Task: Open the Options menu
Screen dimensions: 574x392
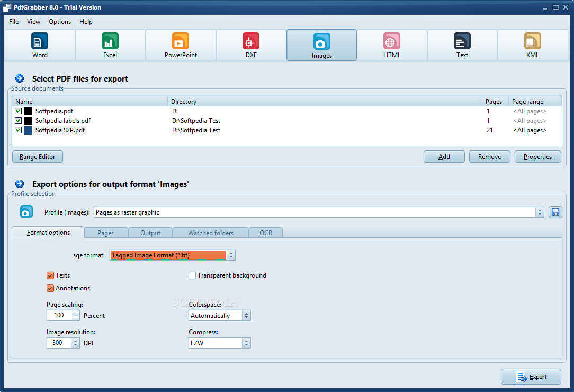Action: (60, 22)
